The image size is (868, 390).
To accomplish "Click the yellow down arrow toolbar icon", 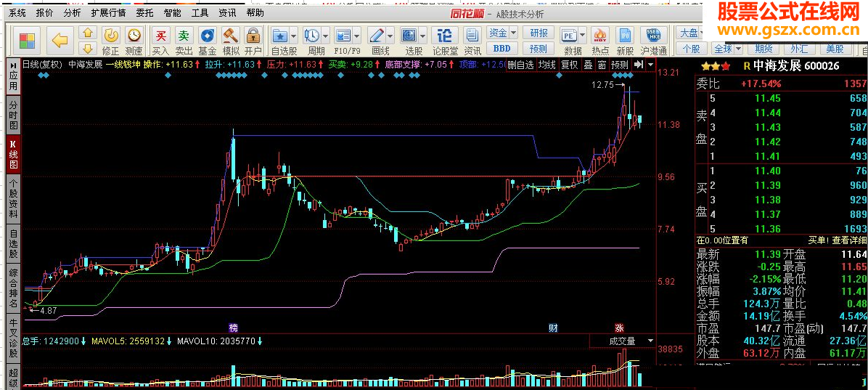I will [x=88, y=48].
